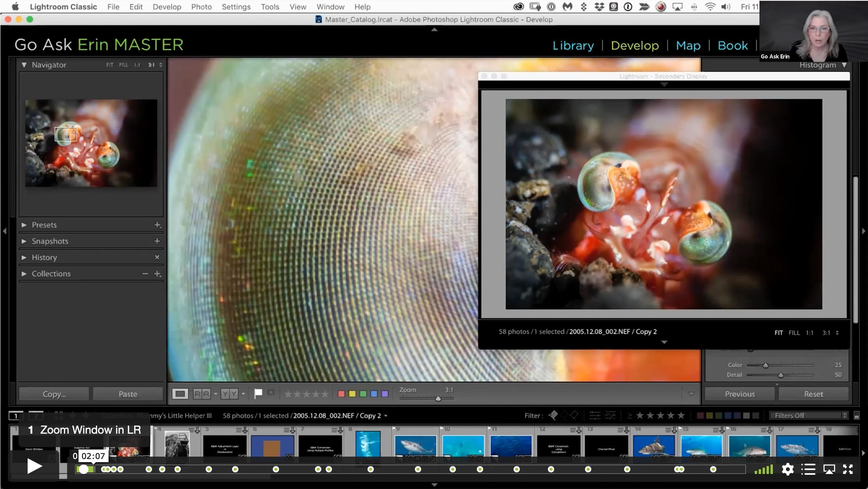Expand the Collections panel
The height and width of the screenshot is (489, 868).
point(24,274)
